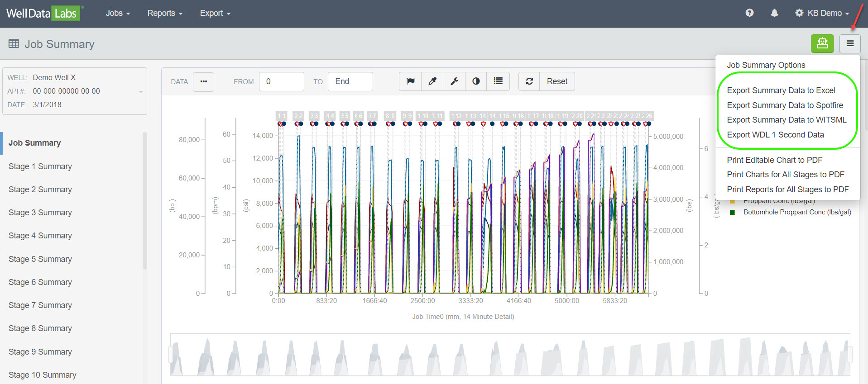Toggle the contrast half-circle icon
This screenshot has height=384, width=868.
tap(476, 81)
